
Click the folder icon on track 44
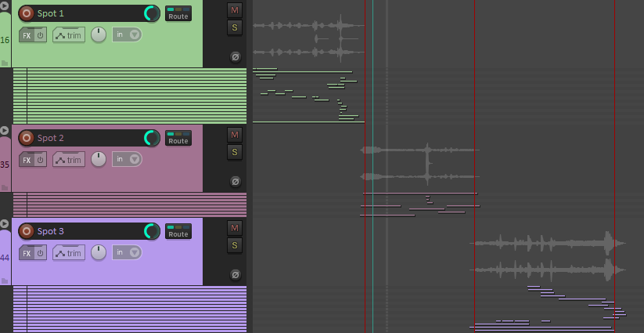point(5,281)
